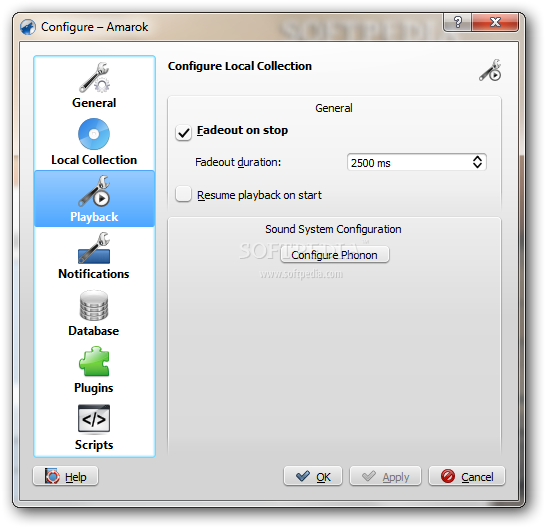
Task: Switch to the General label in sidebar
Action: (94, 103)
